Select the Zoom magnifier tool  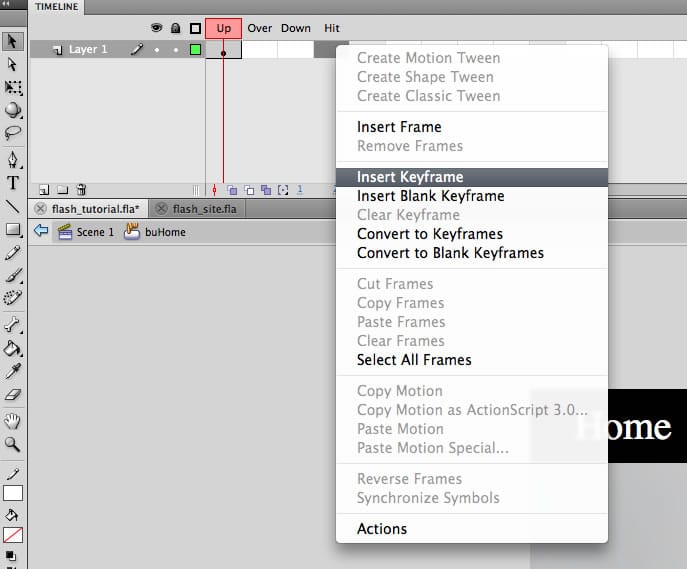[13, 444]
